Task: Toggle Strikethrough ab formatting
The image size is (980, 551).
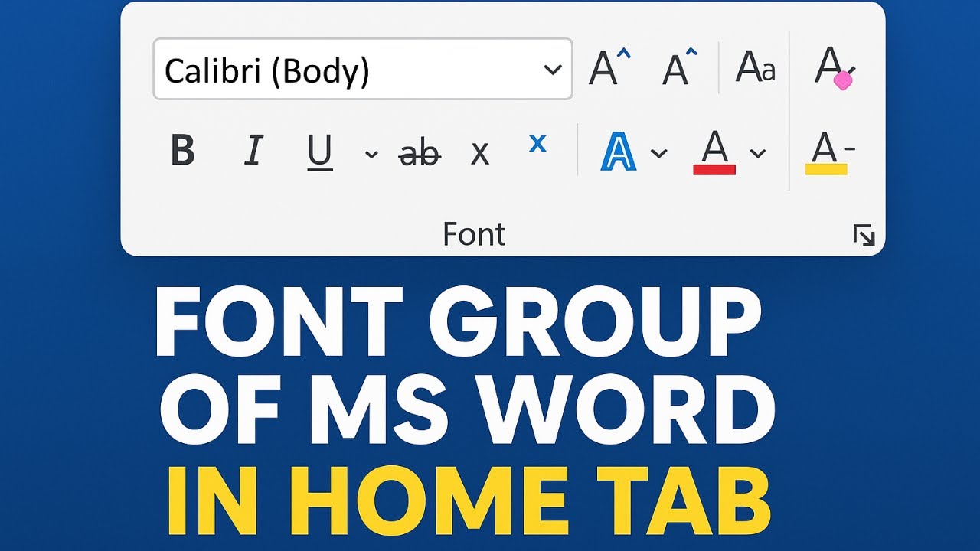Action: [420, 152]
